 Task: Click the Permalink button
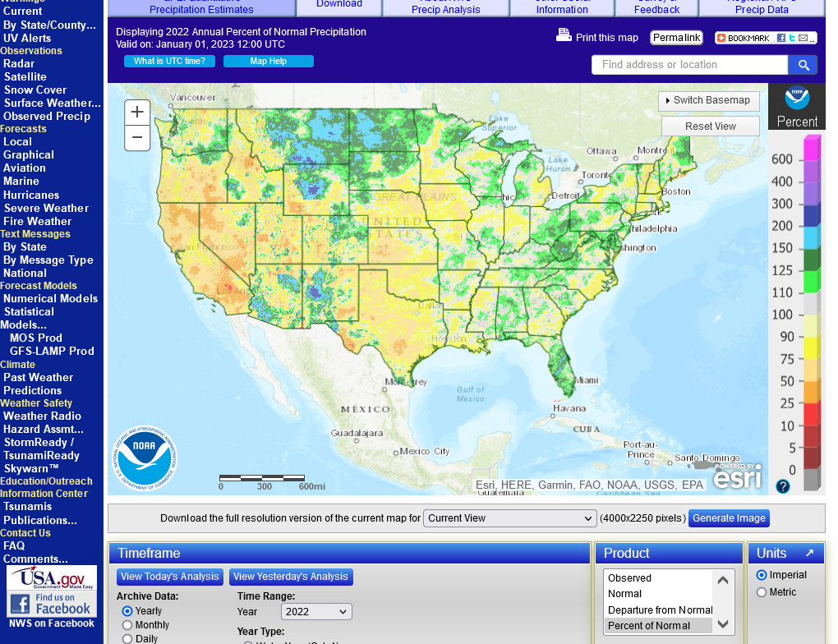coord(677,38)
